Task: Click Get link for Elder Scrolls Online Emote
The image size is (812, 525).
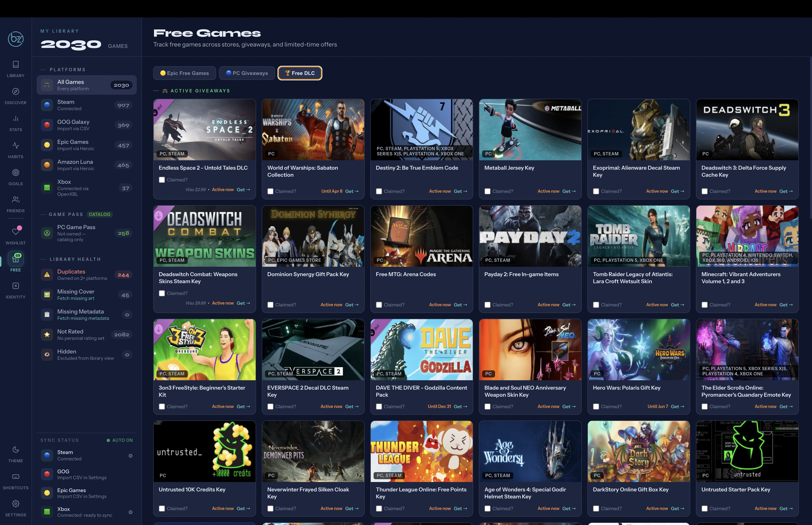Action: (x=786, y=407)
